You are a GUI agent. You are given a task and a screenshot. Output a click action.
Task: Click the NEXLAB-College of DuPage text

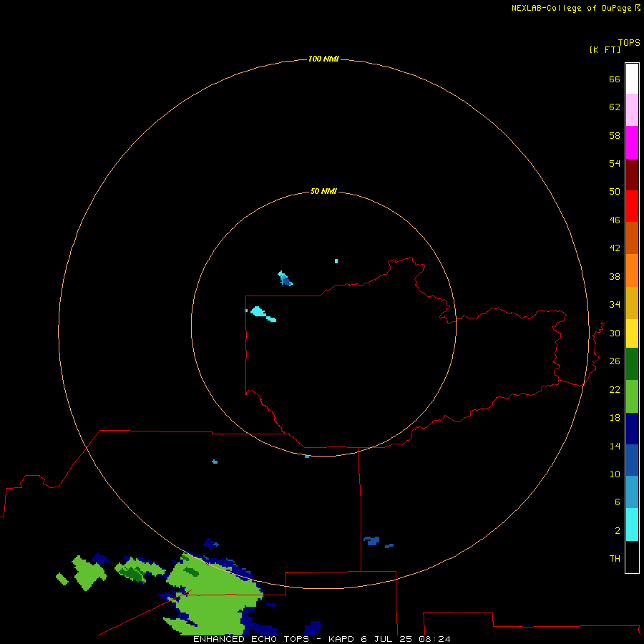click(x=571, y=8)
